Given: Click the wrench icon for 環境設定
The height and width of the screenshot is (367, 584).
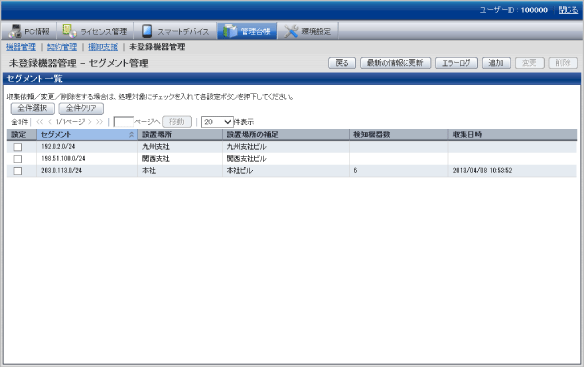Looking at the screenshot, I should click(x=291, y=32).
